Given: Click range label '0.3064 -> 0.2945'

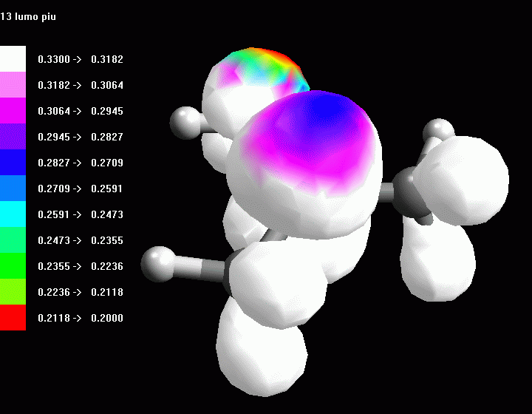Looking at the screenshot, I should [x=81, y=111].
